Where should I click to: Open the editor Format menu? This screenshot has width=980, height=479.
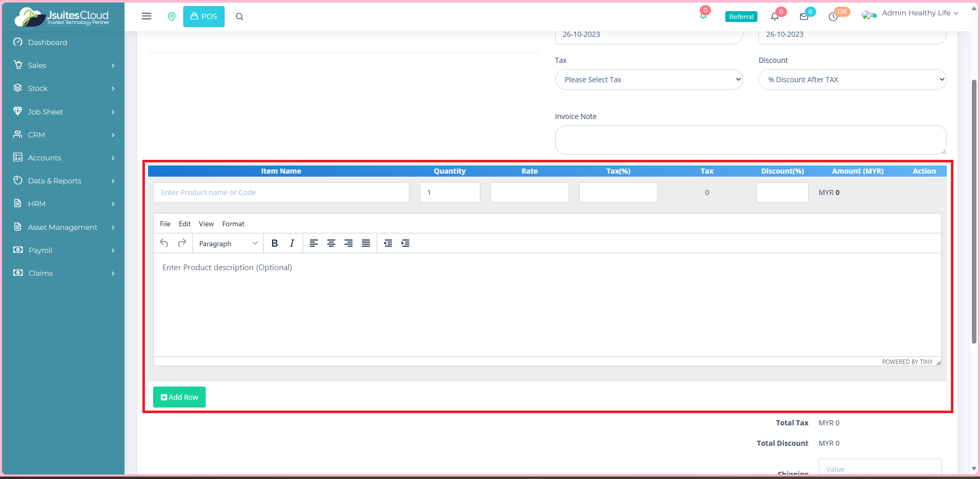[x=233, y=224]
